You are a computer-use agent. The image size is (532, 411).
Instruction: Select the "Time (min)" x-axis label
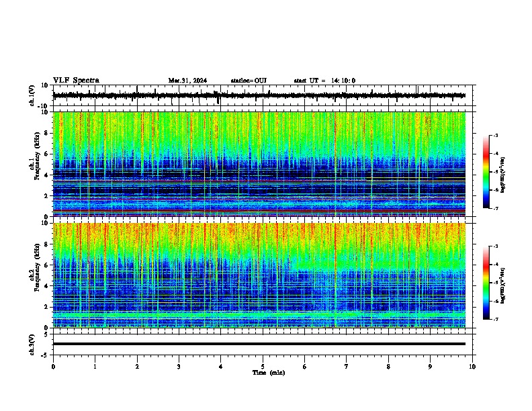[269, 373]
